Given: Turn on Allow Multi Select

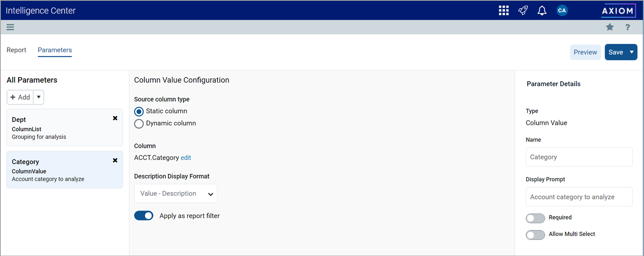Looking at the screenshot, I should point(535,235).
